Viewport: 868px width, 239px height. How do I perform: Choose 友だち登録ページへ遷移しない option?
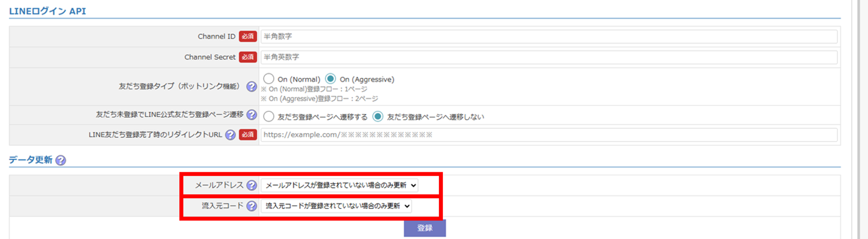click(378, 116)
